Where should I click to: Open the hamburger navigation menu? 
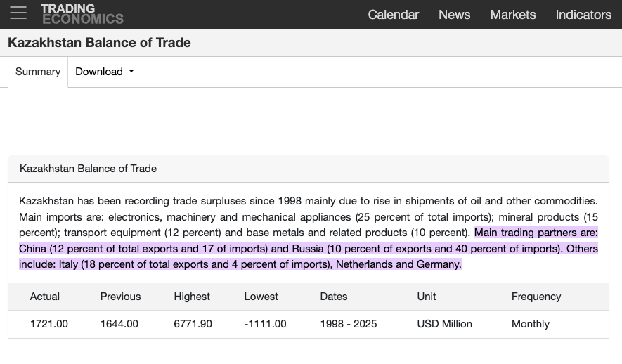(18, 13)
